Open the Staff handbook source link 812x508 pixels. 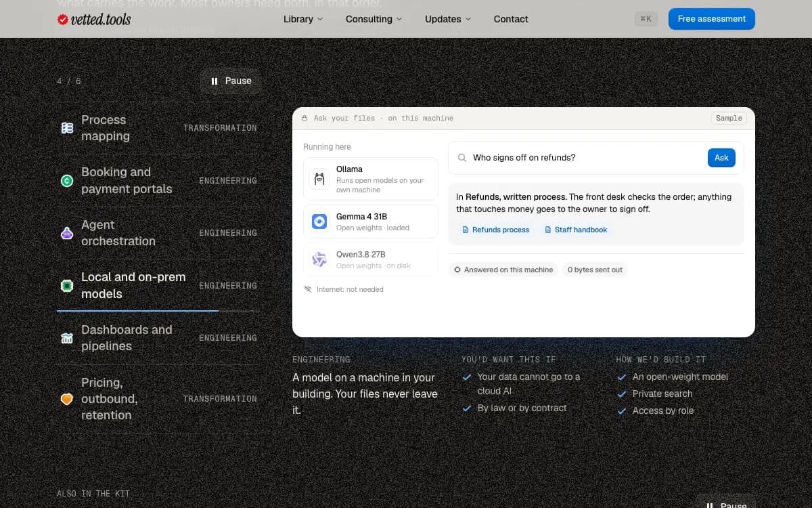pos(576,230)
